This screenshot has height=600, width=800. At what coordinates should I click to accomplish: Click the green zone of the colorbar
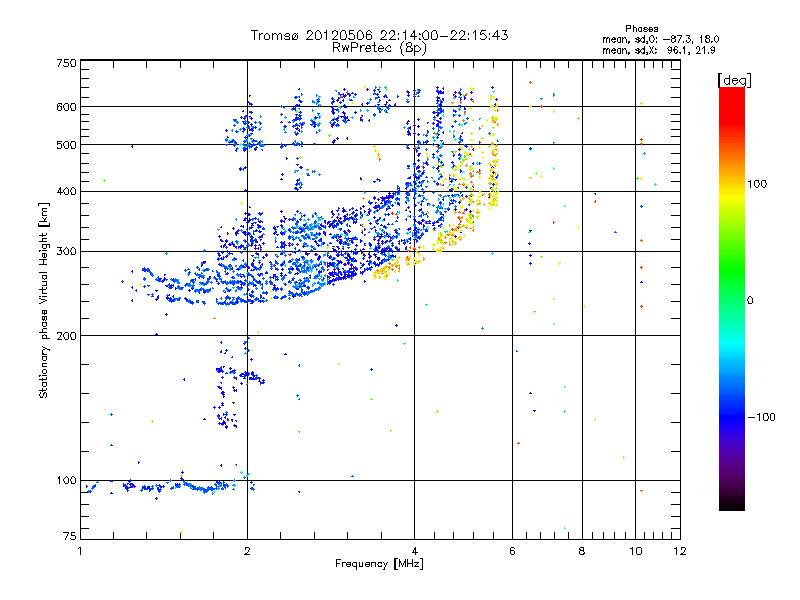click(732, 270)
